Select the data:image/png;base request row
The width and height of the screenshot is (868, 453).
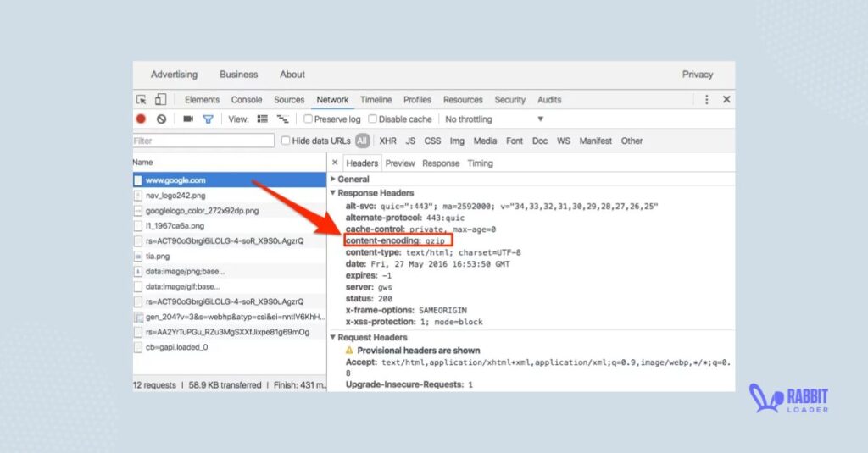[x=230, y=271]
